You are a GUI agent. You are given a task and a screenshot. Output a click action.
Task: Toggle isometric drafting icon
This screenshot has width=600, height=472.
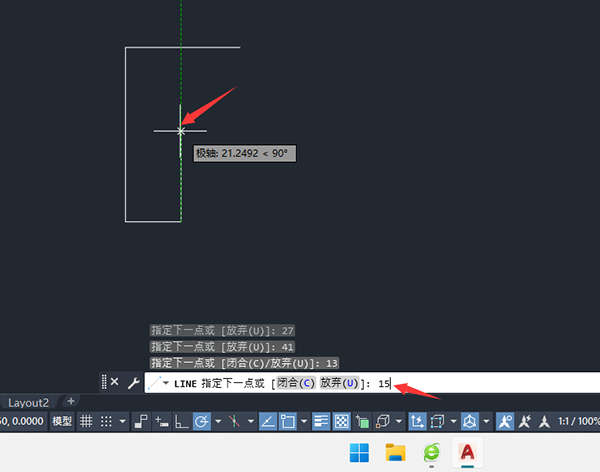(234, 421)
